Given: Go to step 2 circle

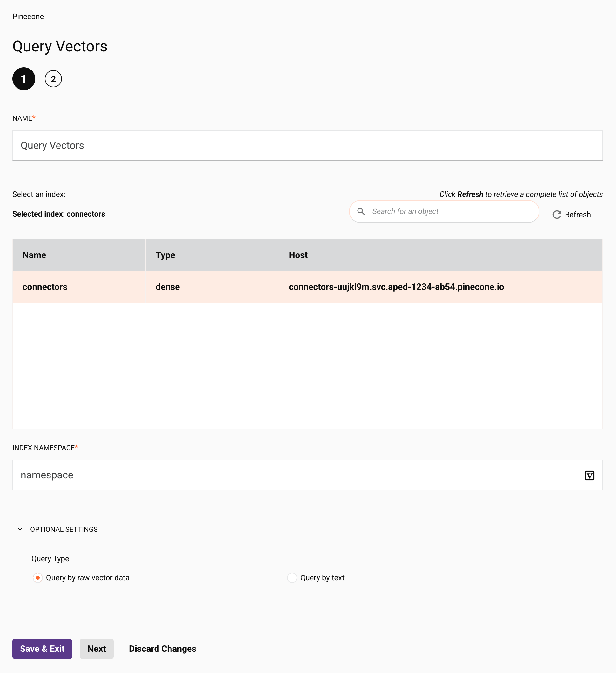Looking at the screenshot, I should (53, 79).
